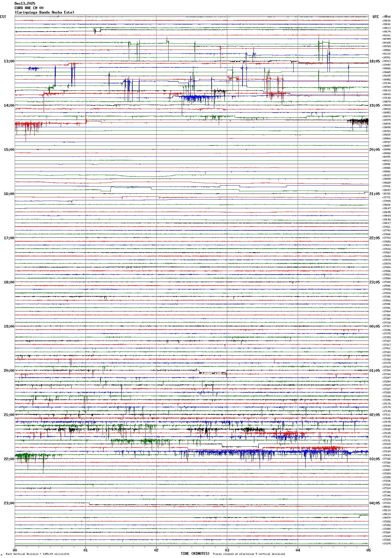Screen dimensions: 392x558
Task: Click the 23:00 CST time marker
Action: 9,503
